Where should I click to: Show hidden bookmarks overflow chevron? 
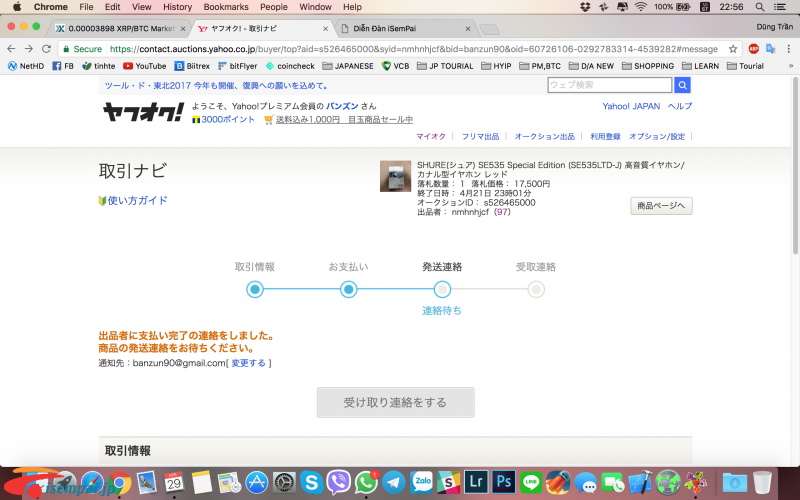coord(791,66)
